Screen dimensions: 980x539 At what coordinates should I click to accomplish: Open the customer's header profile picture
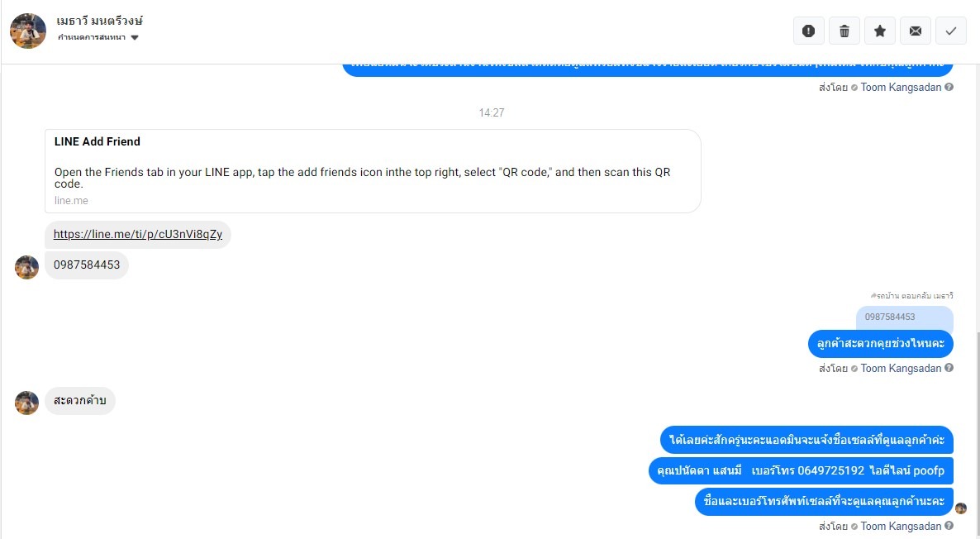click(28, 31)
